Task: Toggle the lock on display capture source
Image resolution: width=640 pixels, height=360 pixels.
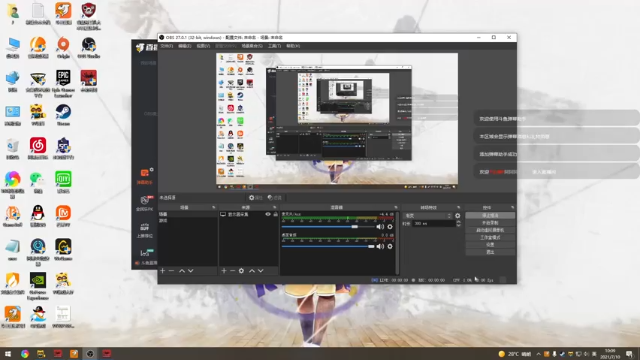Action: point(276,214)
